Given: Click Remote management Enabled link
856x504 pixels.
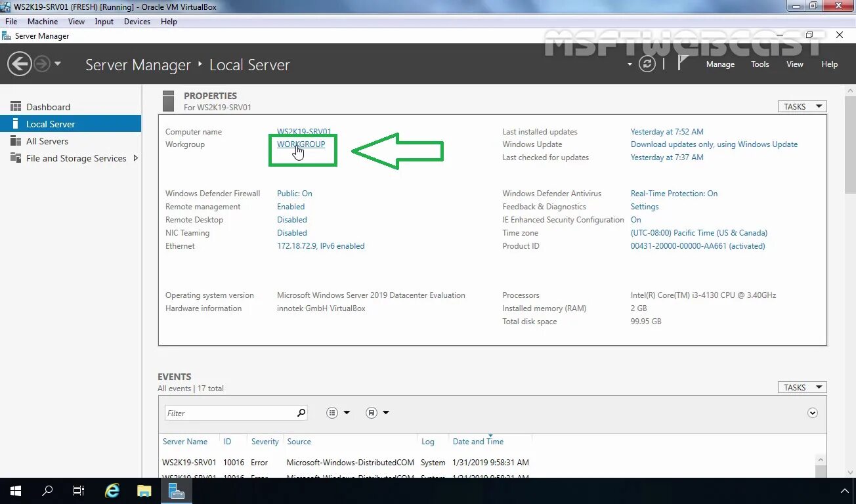Looking at the screenshot, I should [291, 207].
